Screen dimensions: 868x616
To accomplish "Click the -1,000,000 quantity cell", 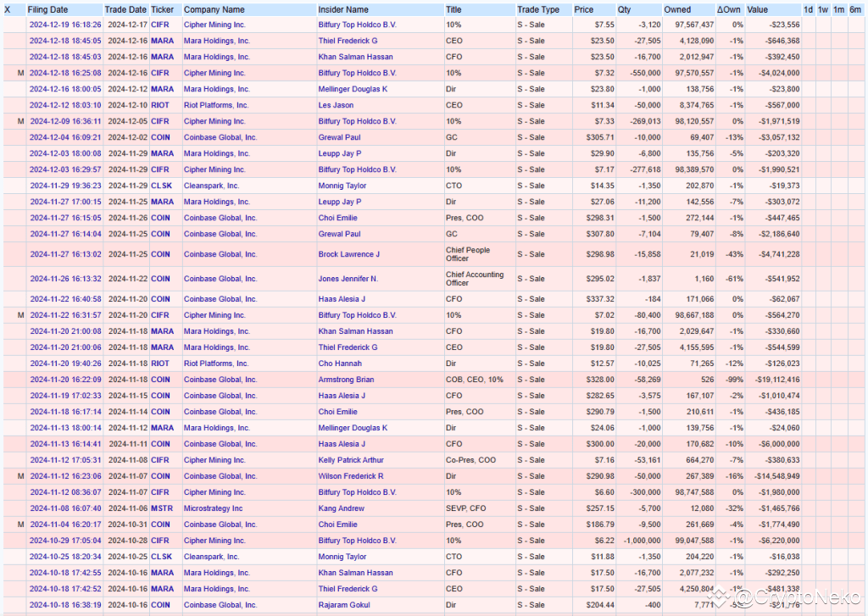I will pos(643,541).
